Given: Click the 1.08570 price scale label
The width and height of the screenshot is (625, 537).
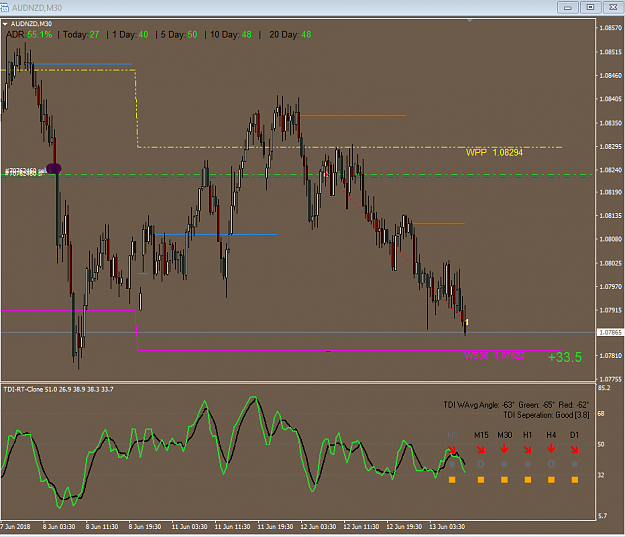Looking at the screenshot, I should 611,28.
